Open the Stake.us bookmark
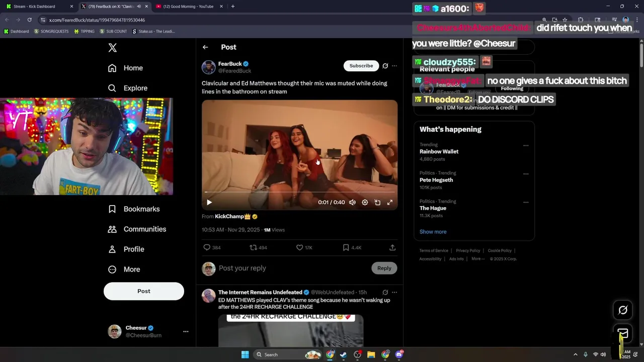This screenshot has height=362, width=644. [x=153, y=32]
